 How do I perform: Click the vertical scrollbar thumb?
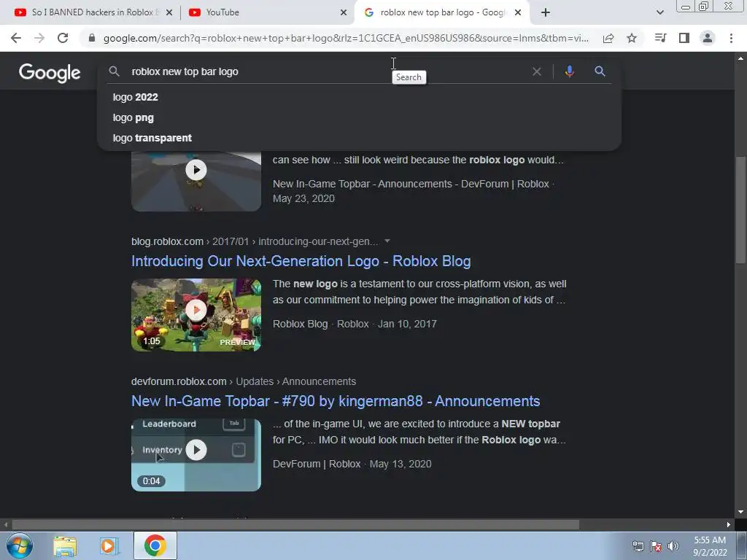(x=740, y=209)
